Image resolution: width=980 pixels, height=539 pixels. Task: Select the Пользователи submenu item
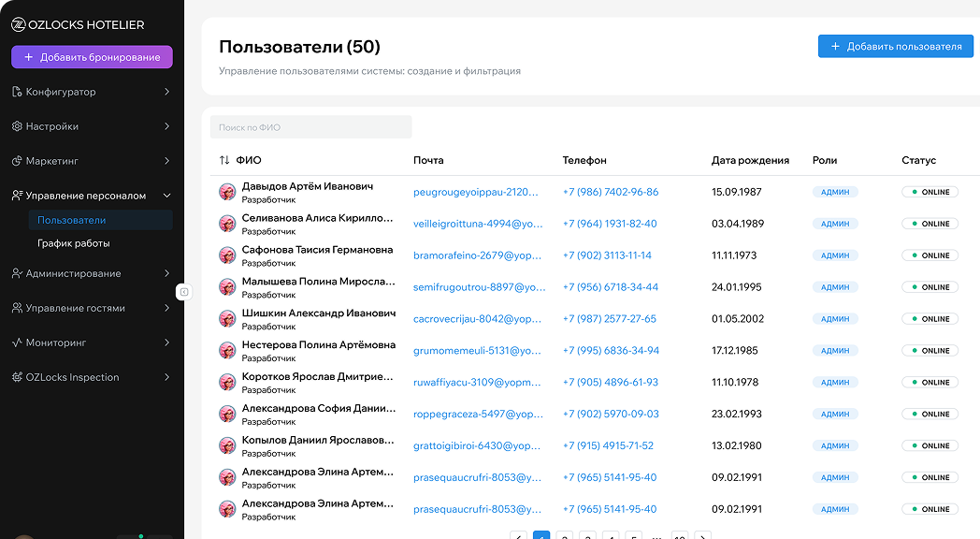pyautogui.click(x=72, y=220)
